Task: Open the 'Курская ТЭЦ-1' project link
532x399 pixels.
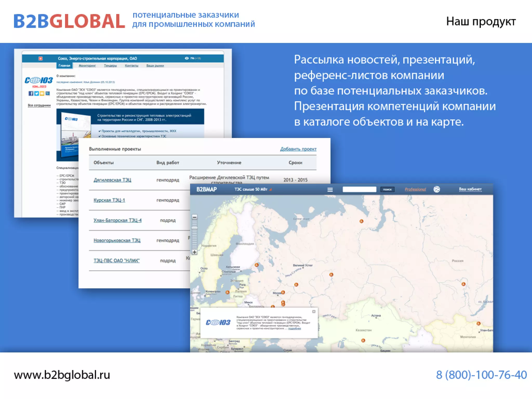Action: 109,200
